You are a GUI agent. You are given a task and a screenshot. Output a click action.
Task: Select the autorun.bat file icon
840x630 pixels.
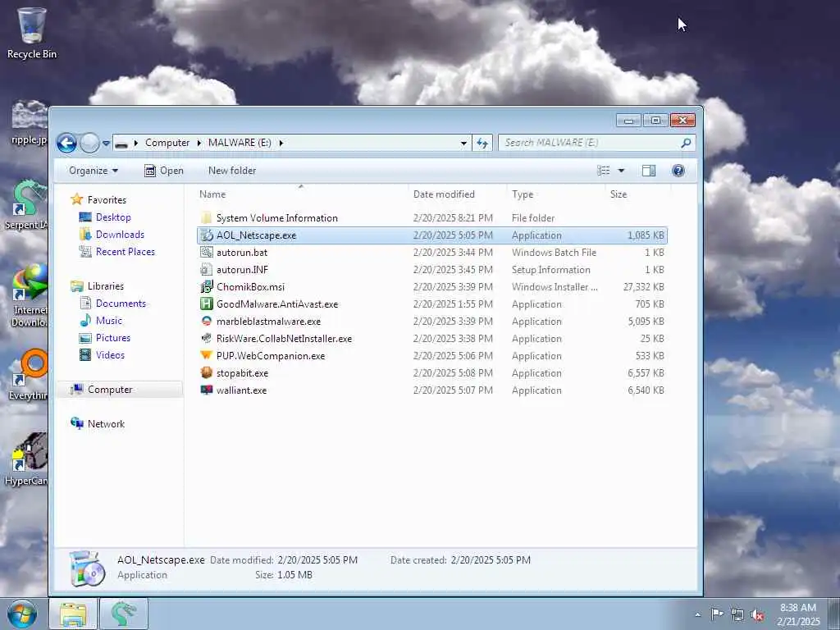click(206, 253)
